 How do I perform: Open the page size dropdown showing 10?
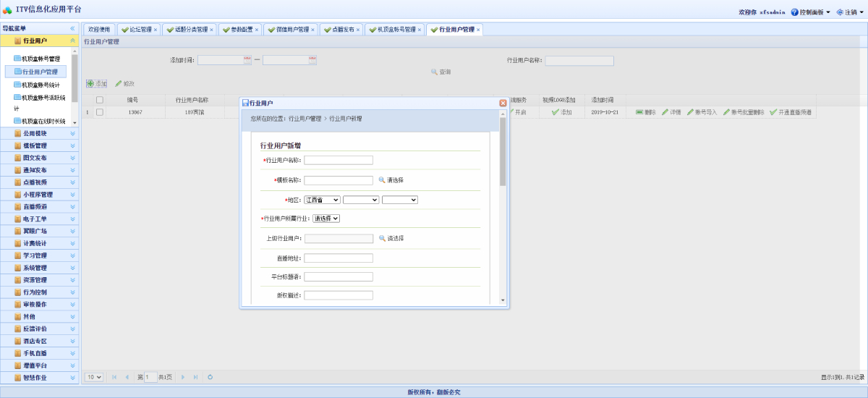click(x=94, y=377)
